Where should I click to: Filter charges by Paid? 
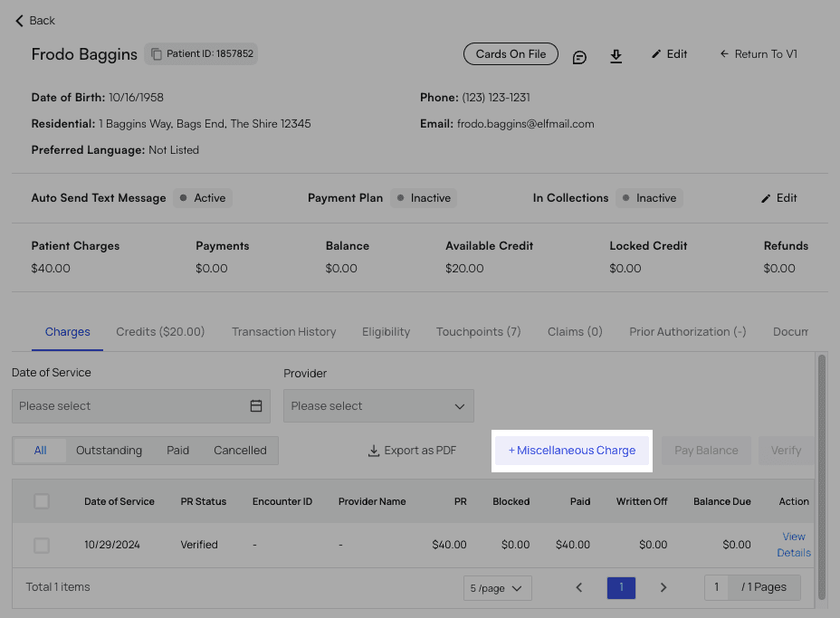click(x=177, y=451)
